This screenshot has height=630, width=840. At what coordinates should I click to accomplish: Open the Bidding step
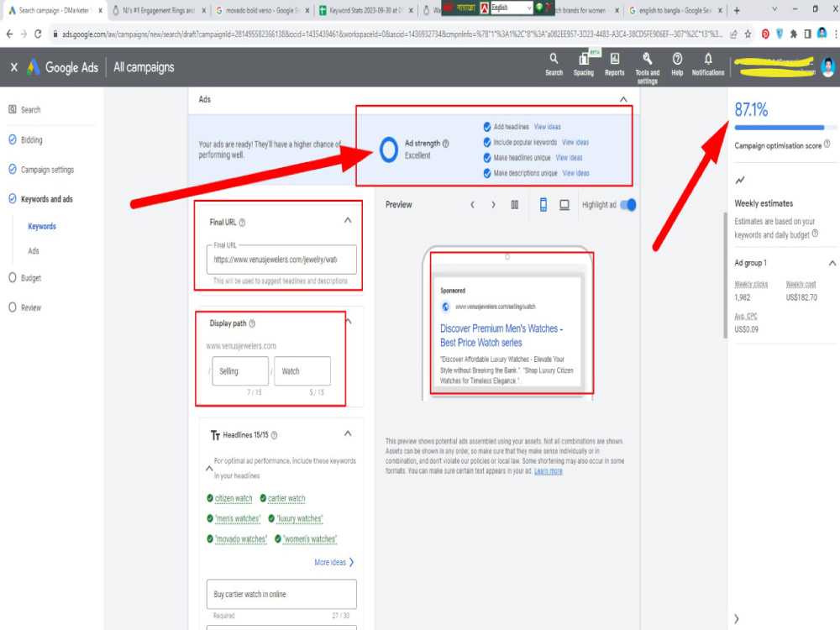[x=26, y=140]
